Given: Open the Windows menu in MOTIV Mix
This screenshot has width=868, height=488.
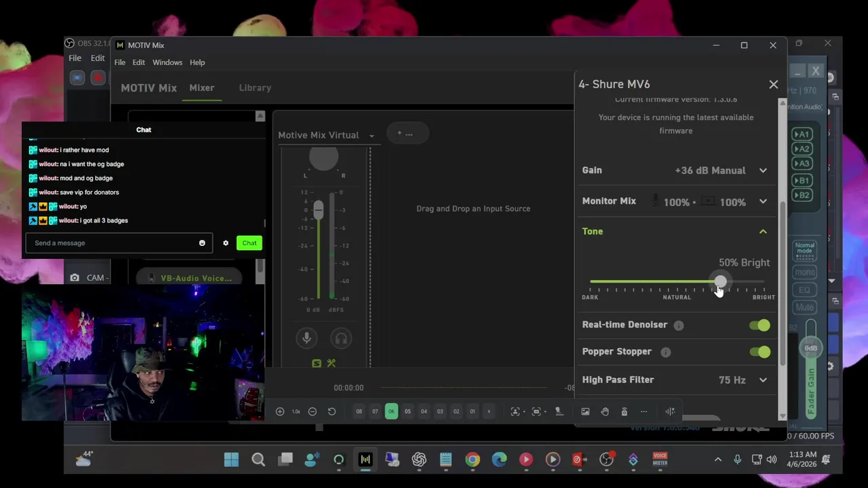Looking at the screenshot, I should coord(167,62).
